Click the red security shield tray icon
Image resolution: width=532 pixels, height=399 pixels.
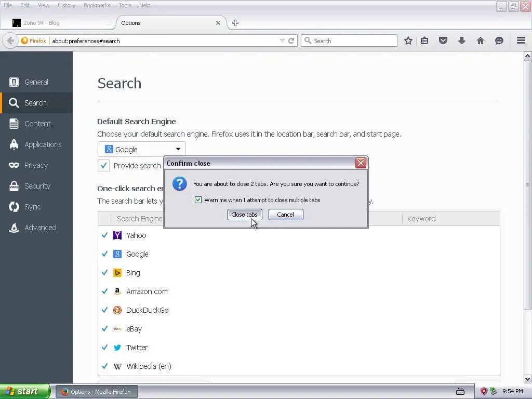(x=484, y=391)
